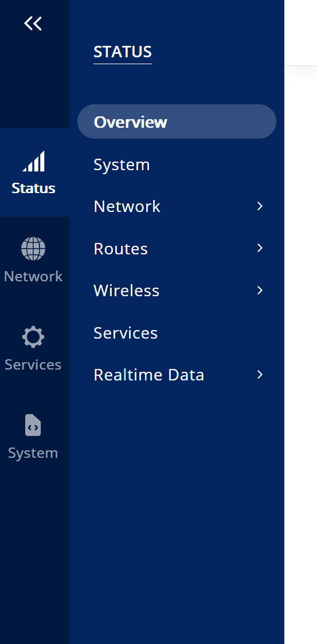Expand the Routes chevron arrow
This screenshot has width=317, height=644.
[x=260, y=248]
